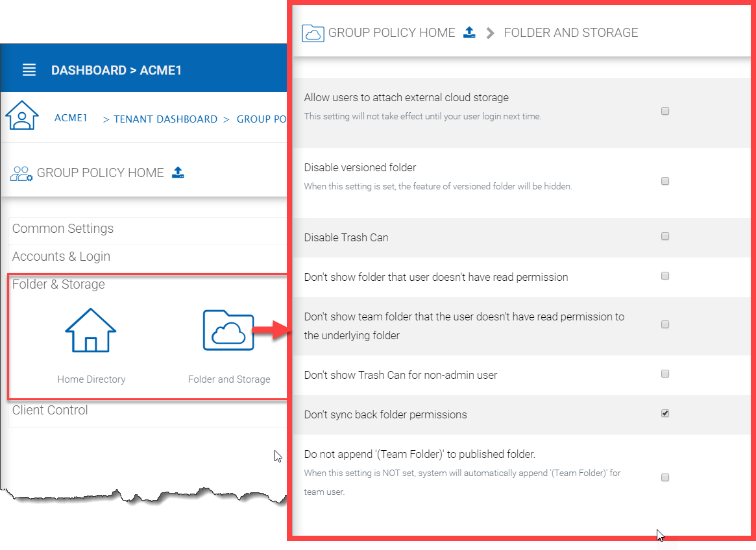Collapse the Folder & Storage section
This screenshot has width=756, height=550.
58,284
